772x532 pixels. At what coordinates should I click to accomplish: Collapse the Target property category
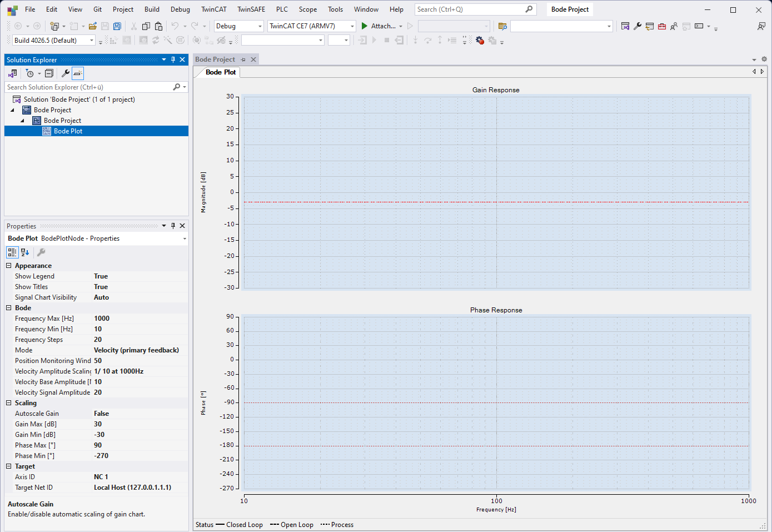9,466
